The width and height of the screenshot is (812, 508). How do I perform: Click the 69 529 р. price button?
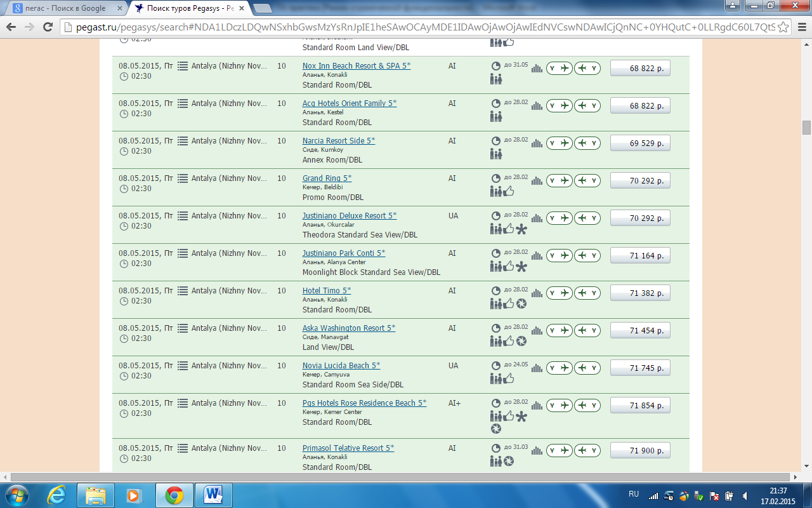coord(640,144)
